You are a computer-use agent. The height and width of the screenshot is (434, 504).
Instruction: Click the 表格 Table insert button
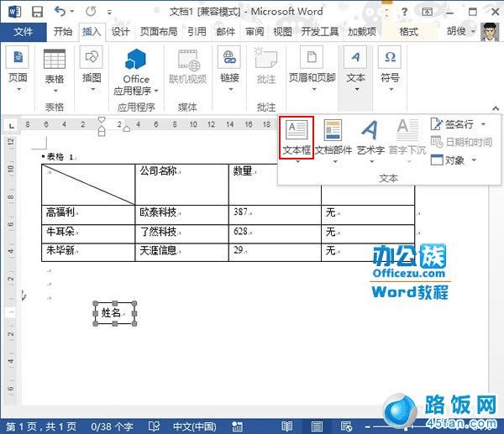[55, 71]
